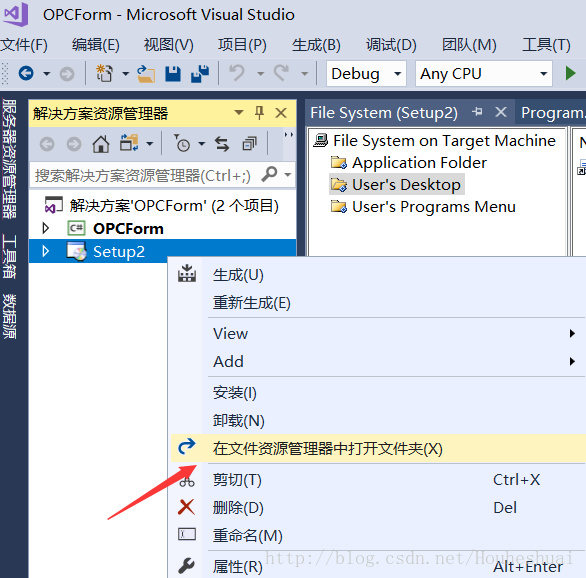Select 在文件资源管理器中打开文件夹(X)
The image size is (586, 578).
[378, 448]
